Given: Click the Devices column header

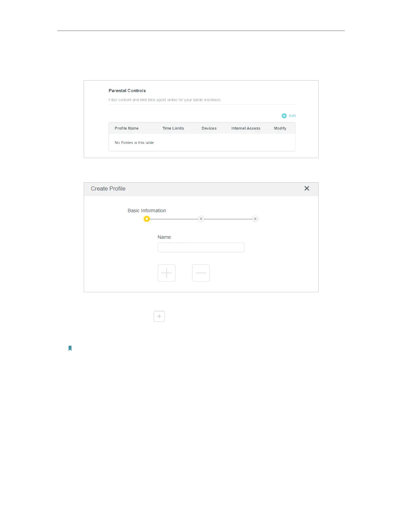Looking at the screenshot, I should (x=209, y=128).
